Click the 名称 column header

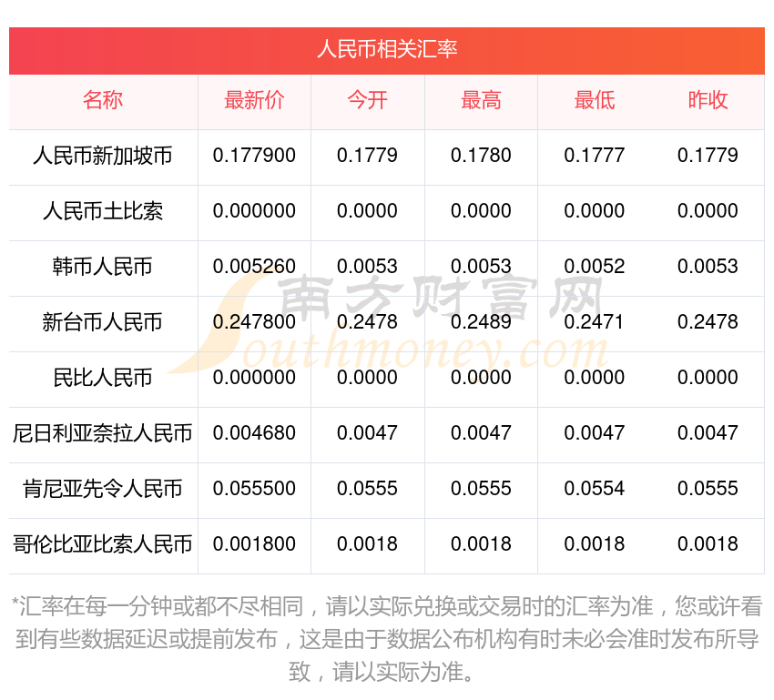103,100
